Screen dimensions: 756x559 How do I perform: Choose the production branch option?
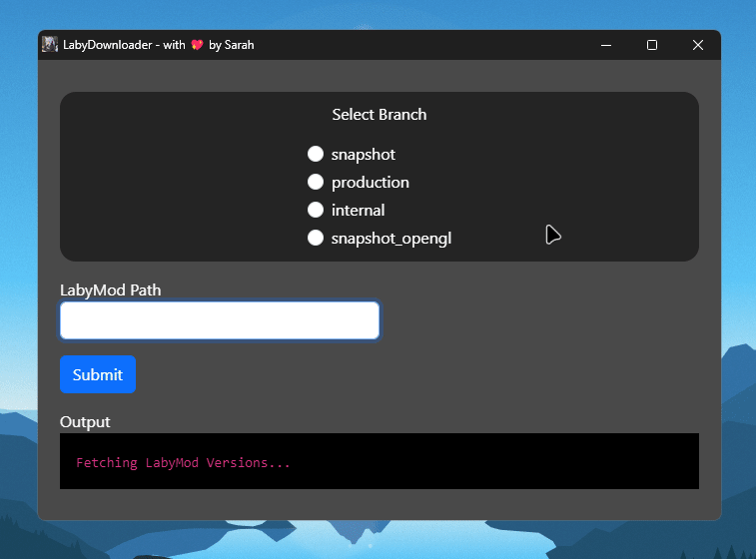point(316,182)
